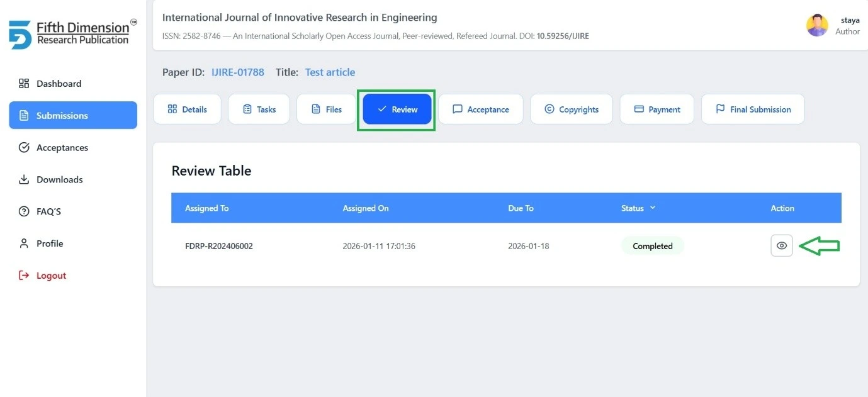Click the user avatar picture
This screenshot has width=868, height=397.
coord(817,25)
